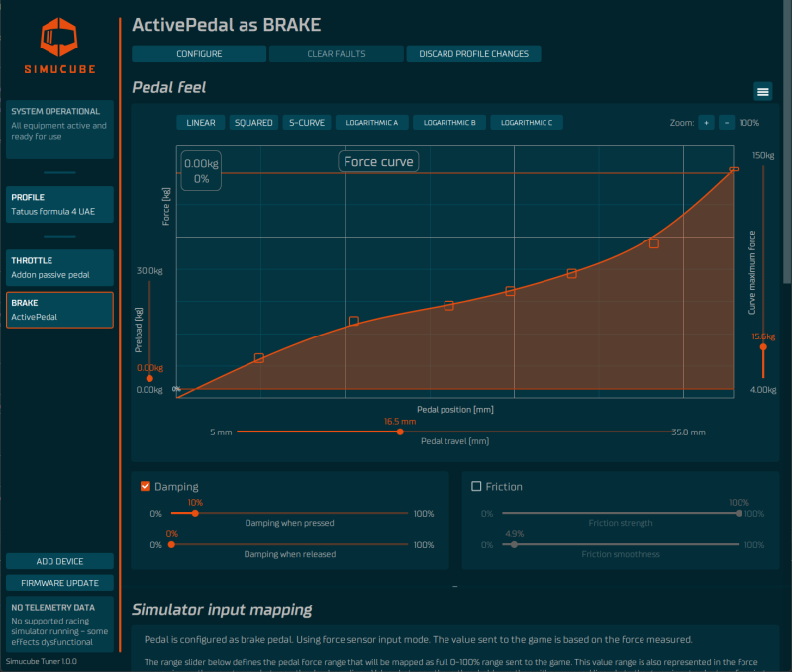Screen dimensions: 792x672
Task: Select the sixth force curve control point
Action: pyautogui.click(x=654, y=243)
